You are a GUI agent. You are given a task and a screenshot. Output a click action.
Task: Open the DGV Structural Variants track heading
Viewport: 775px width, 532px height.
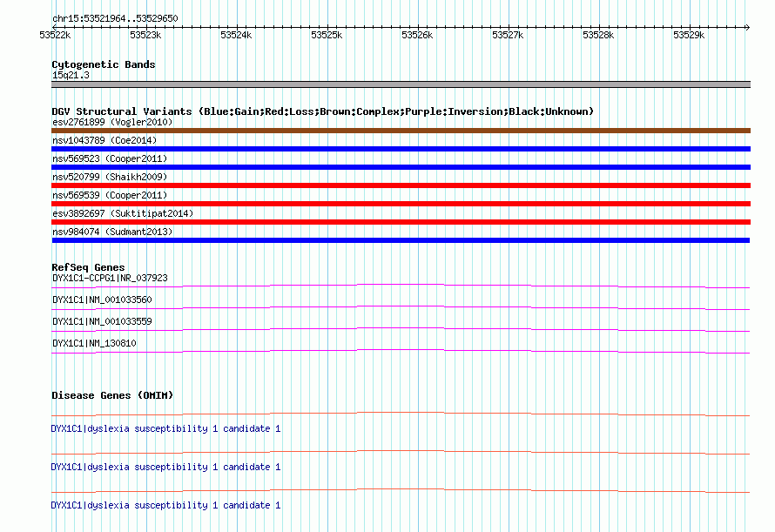(x=322, y=111)
